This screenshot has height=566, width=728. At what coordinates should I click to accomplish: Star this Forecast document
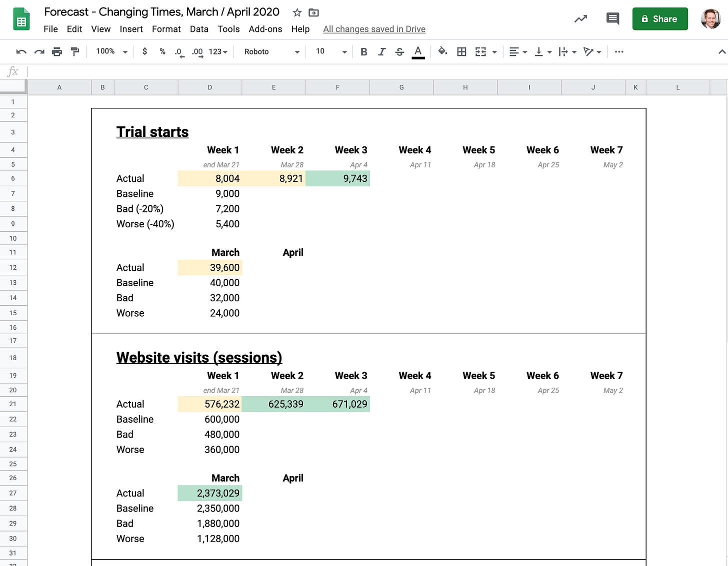click(297, 12)
